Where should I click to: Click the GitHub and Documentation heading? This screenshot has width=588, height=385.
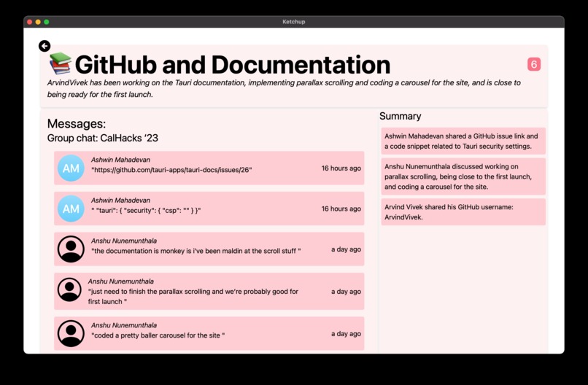[233, 64]
